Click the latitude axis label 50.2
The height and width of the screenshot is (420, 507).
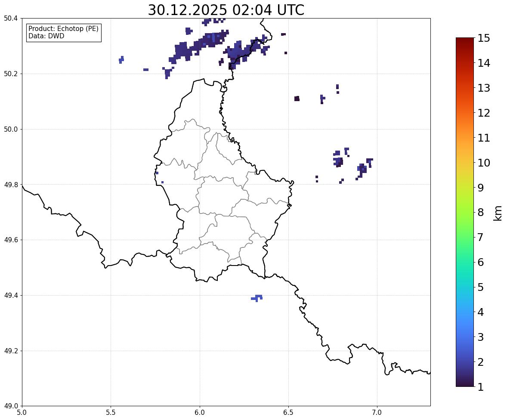tap(10, 74)
